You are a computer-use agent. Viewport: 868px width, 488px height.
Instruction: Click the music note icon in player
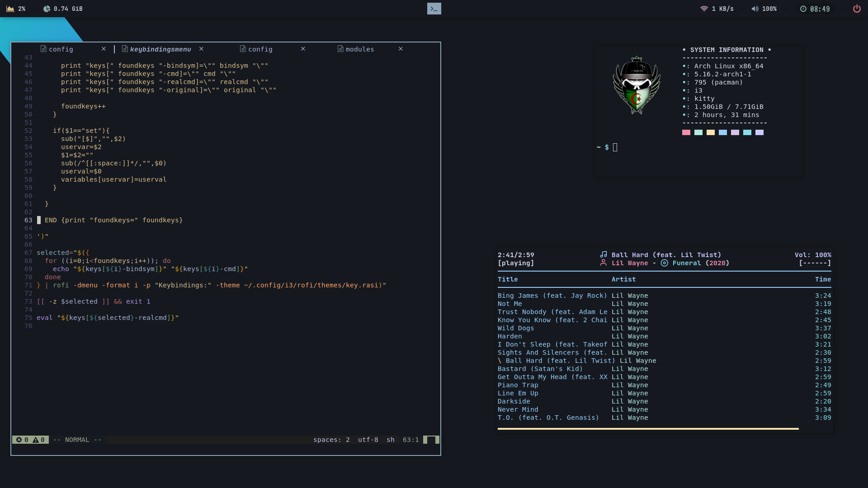coord(604,254)
